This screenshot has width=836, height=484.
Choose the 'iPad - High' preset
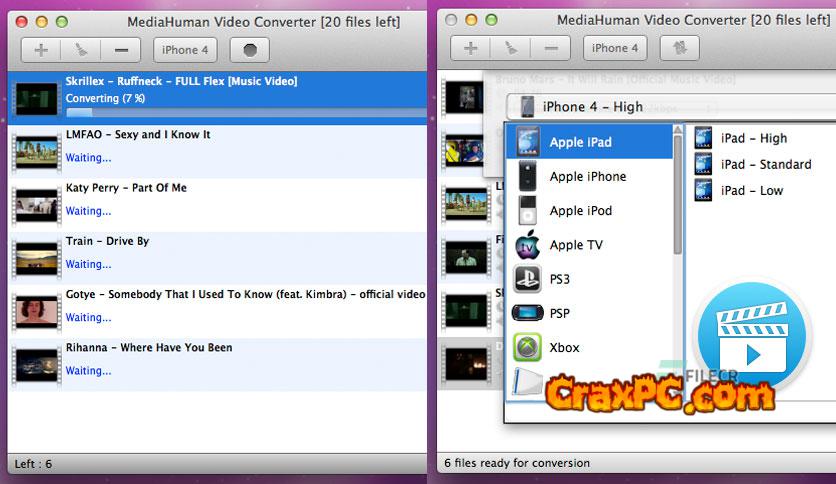click(753, 138)
